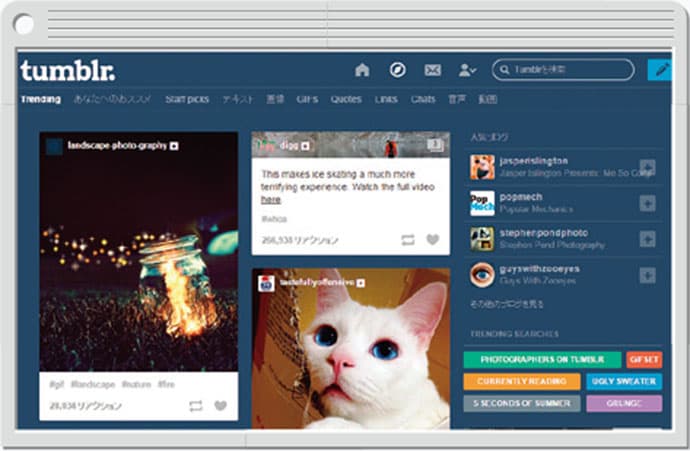Select the Photographers on Tumblr search tag
This screenshot has width=690, height=451.
(x=542, y=359)
